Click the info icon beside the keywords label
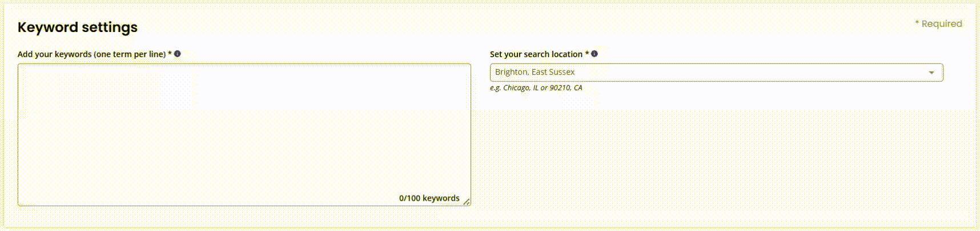The width and height of the screenshot is (980, 231). click(178, 54)
